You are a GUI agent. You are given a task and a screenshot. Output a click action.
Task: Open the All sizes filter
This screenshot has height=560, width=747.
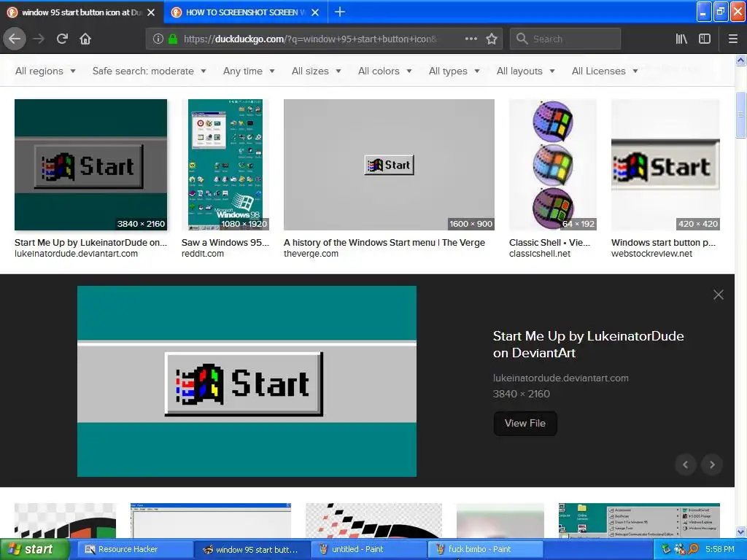coord(317,71)
